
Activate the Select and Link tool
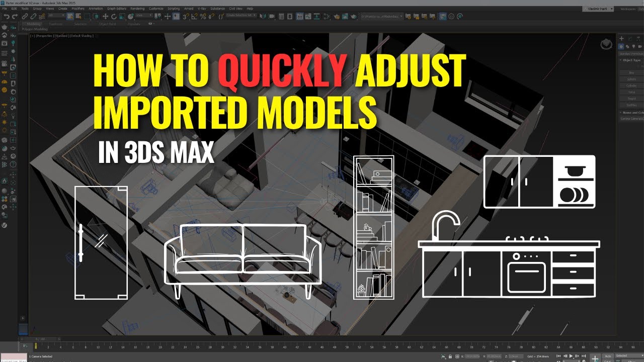(x=25, y=16)
